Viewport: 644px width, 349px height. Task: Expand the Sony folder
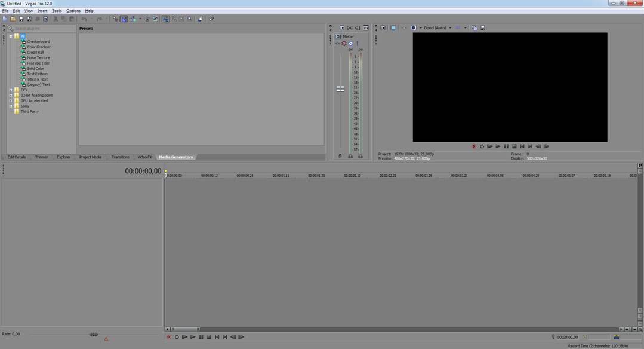tap(11, 106)
